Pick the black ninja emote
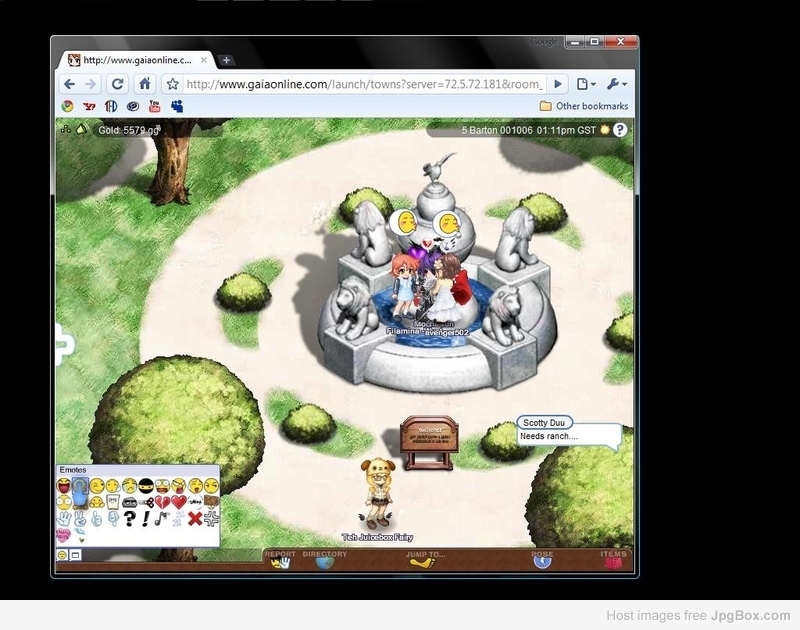Image resolution: width=800 pixels, height=630 pixels. pos(146,486)
